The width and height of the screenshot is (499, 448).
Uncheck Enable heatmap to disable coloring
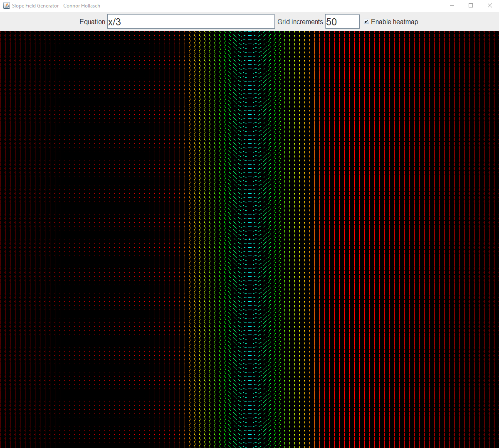tap(366, 22)
